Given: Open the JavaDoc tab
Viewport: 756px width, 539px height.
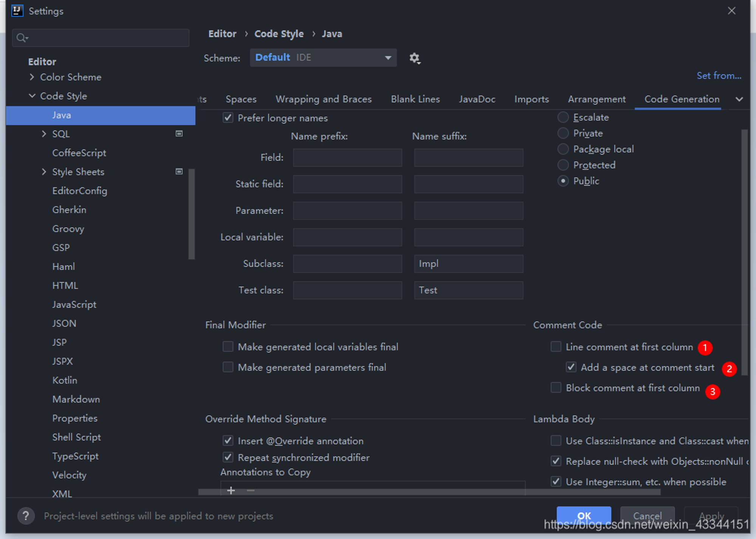Looking at the screenshot, I should pos(477,99).
